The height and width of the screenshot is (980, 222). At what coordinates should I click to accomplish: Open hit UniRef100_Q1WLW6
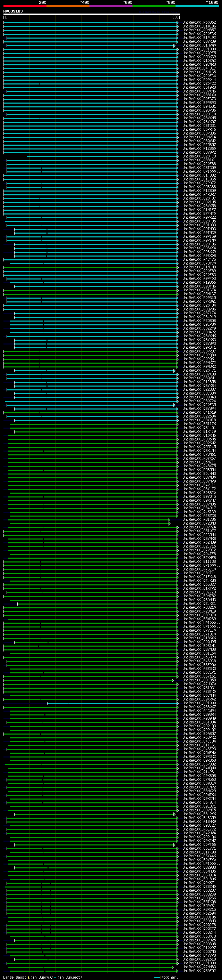tap(199, 26)
